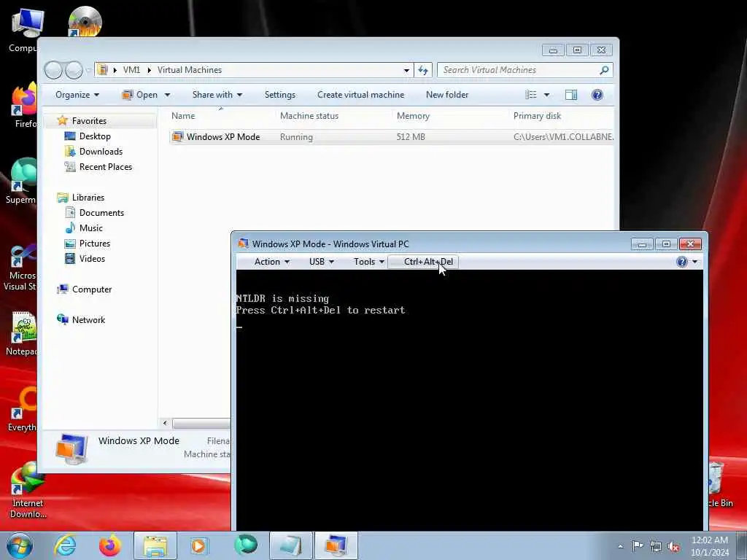The height and width of the screenshot is (560, 747).
Task: Click the Back navigation button
Action: (53, 70)
